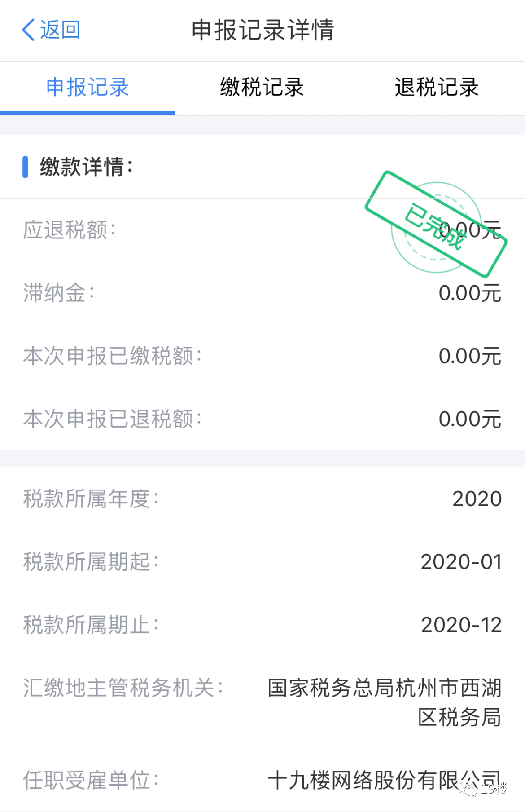
Task: Tap the 税款所属期起 2020-01 value
Action: pos(461,562)
